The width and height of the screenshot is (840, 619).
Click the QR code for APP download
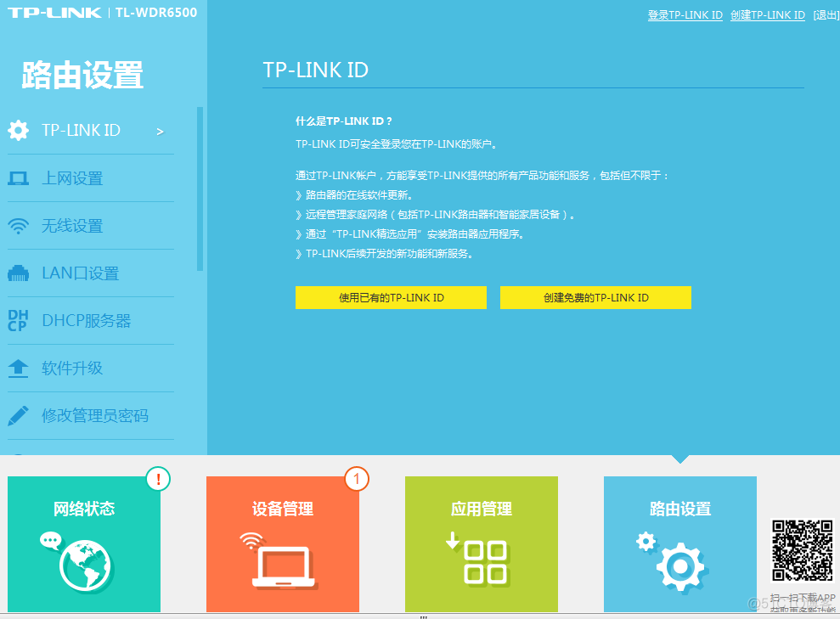tap(803, 550)
